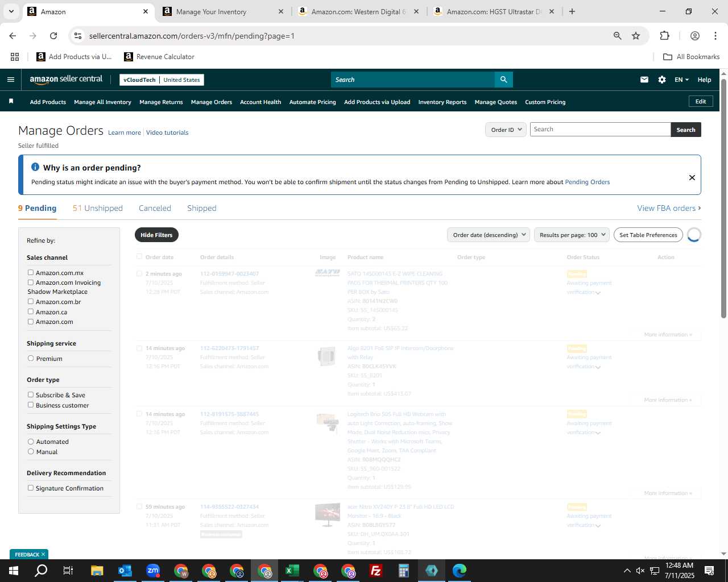View site information icon in address bar

point(78,36)
